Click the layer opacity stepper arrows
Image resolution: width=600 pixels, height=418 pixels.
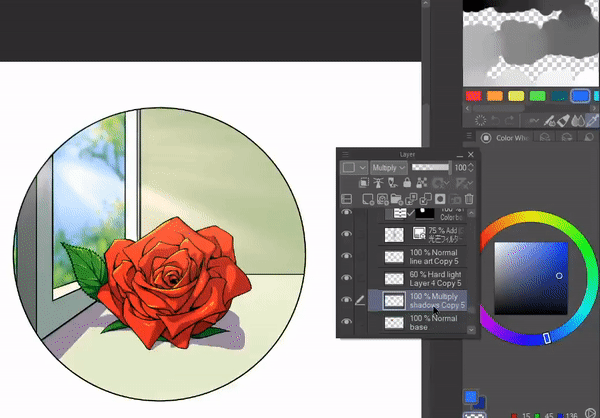click(472, 168)
